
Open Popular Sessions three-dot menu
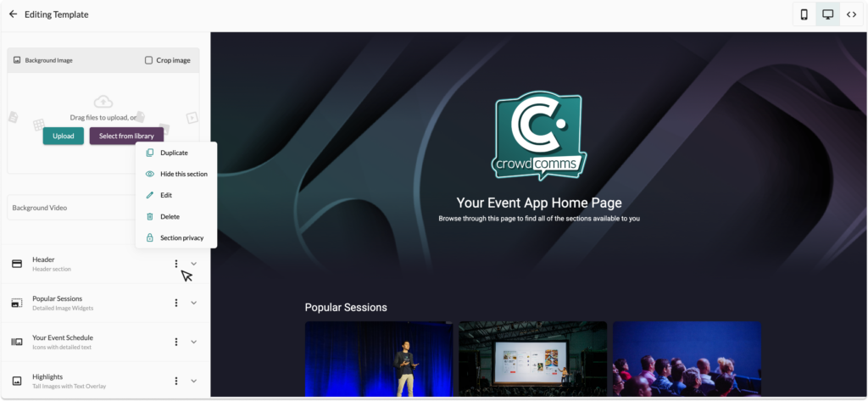click(176, 303)
